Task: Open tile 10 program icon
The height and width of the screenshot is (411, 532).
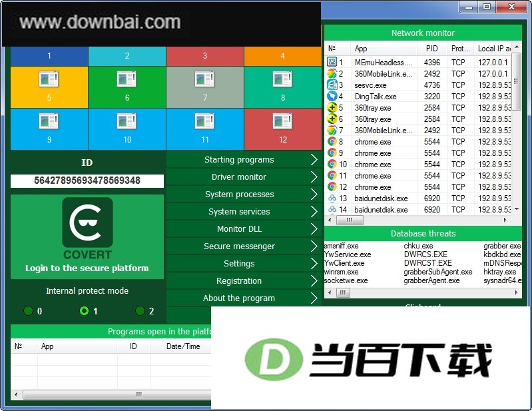Action: (127, 121)
